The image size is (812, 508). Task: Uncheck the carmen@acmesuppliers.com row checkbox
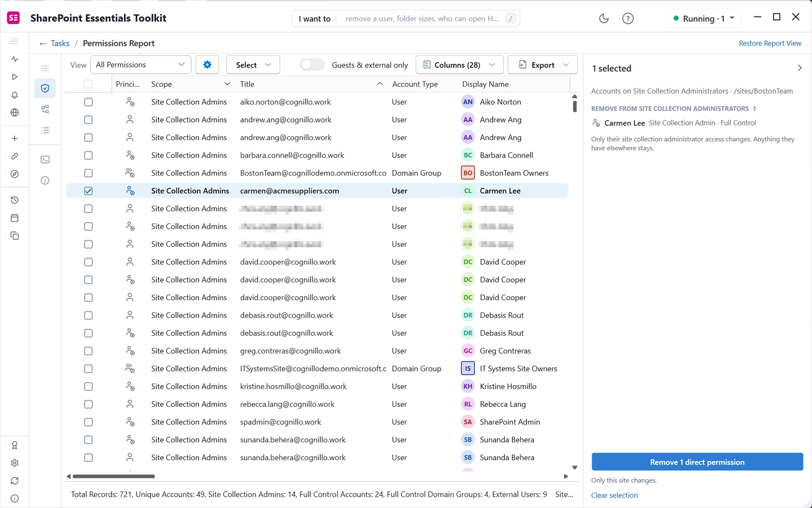(88, 191)
